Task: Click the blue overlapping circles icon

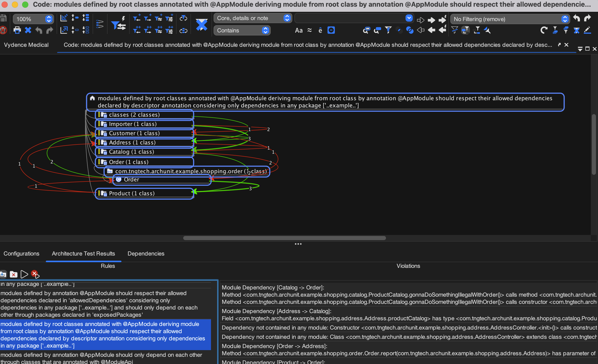Action: pos(410,30)
